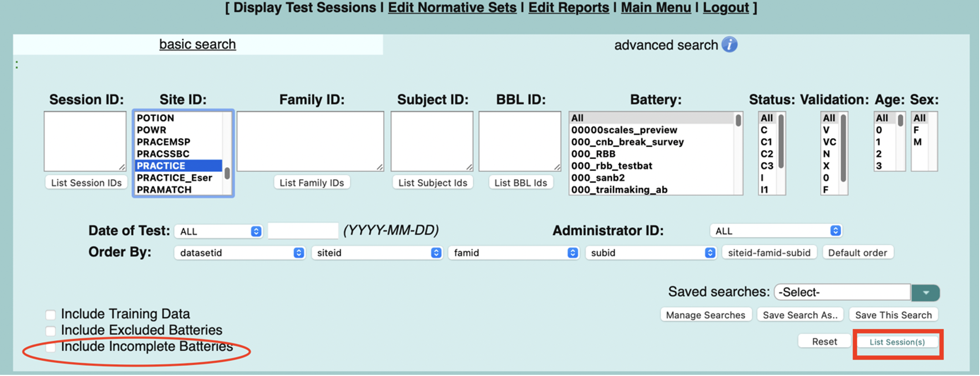980x376 pixels.
Task: Click the Reset button
Action: coord(825,342)
